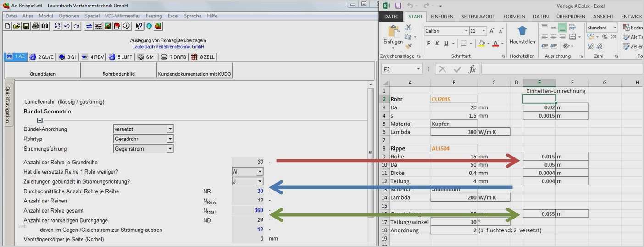Open the Standard number format dropdown
Image resolution: width=644 pixels, height=247 pixels.
pos(615,28)
